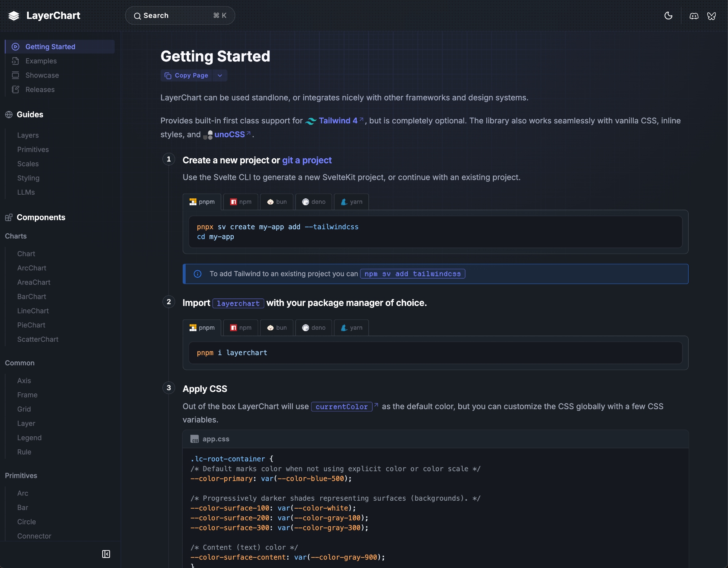Open the Bluesky butterfly icon
Viewport: 728px width, 568px height.
pos(711,16)
